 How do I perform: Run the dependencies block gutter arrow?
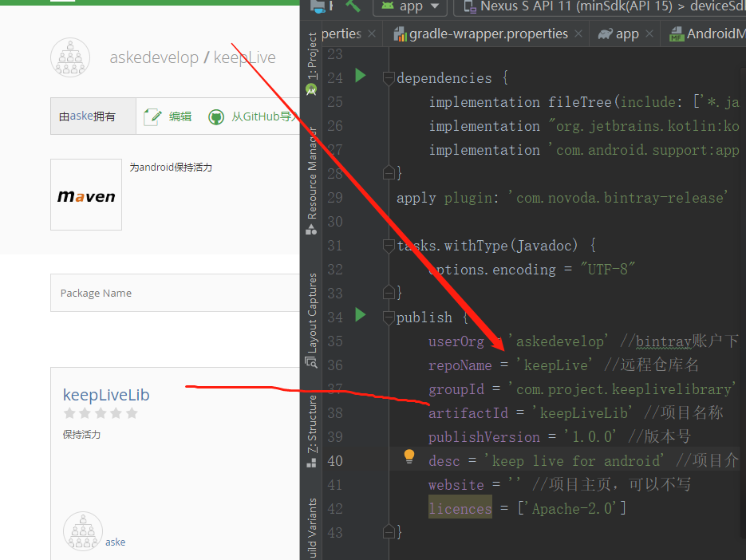[361, 76]
